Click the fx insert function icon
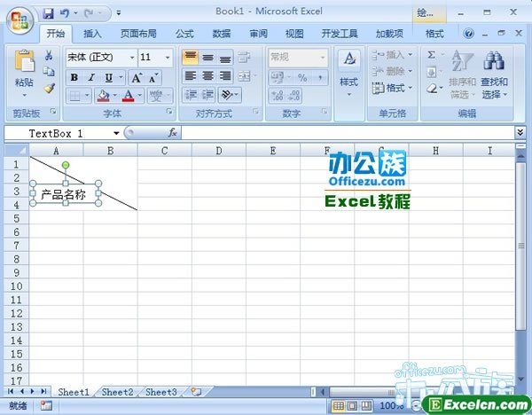This screenshot has height=415, width=532. click(172, 133)
